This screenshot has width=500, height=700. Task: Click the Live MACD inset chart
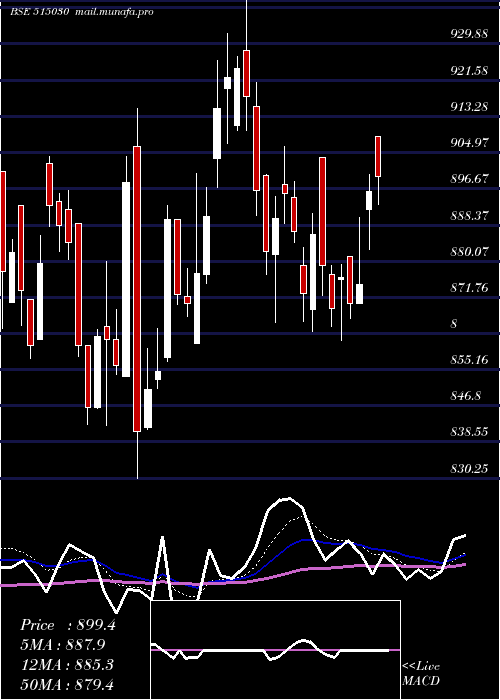point(275,650)
